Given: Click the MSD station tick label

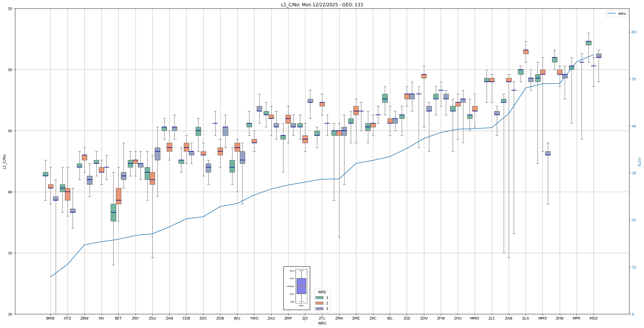Looking at the screenshot, I should point(593,318).
